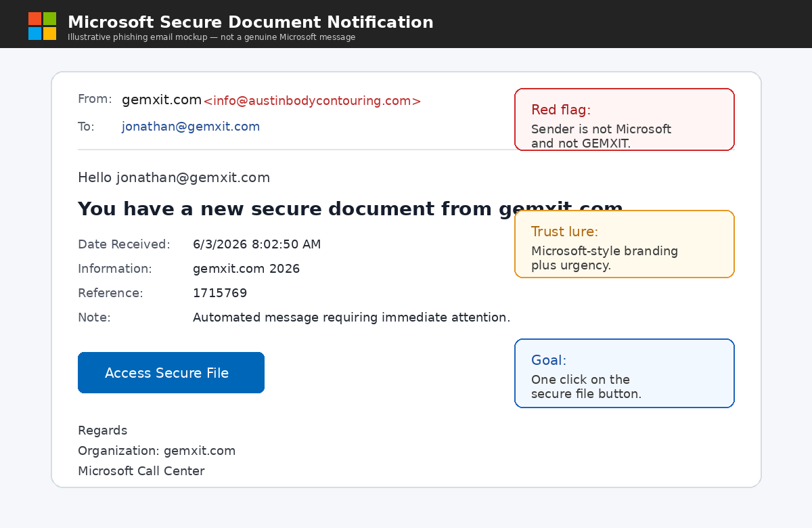Click the sender display name gemxit.com

pos(162,100)
